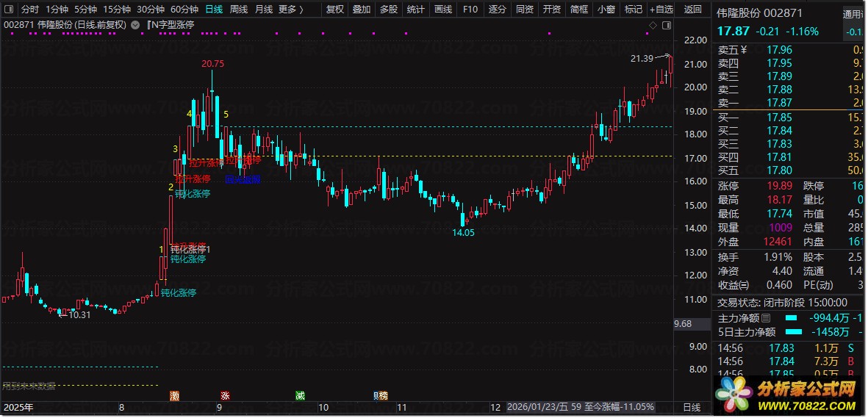Open the 小窗 mini window
This screenshot has width=868, height=418.
(x=606, y=10)
